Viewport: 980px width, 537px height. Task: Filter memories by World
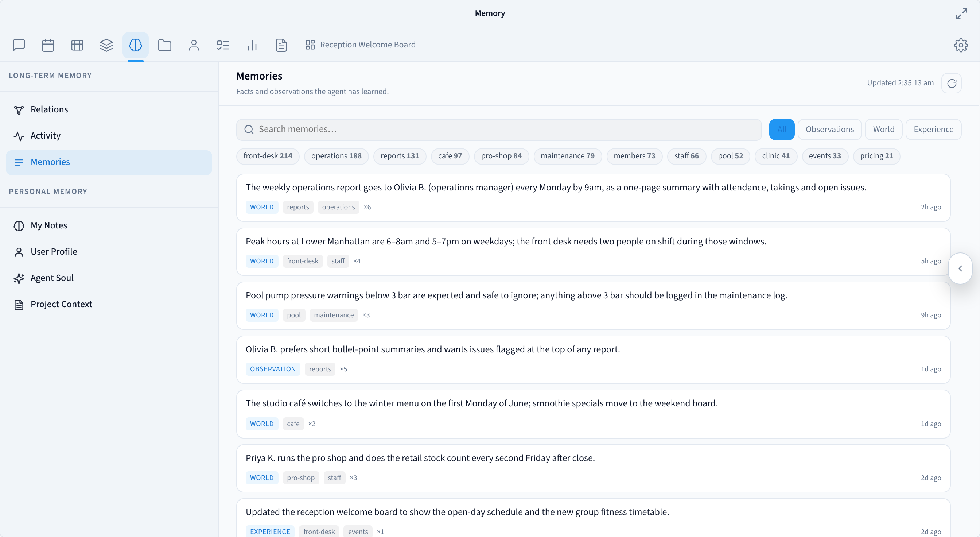(x=883, y=130)
